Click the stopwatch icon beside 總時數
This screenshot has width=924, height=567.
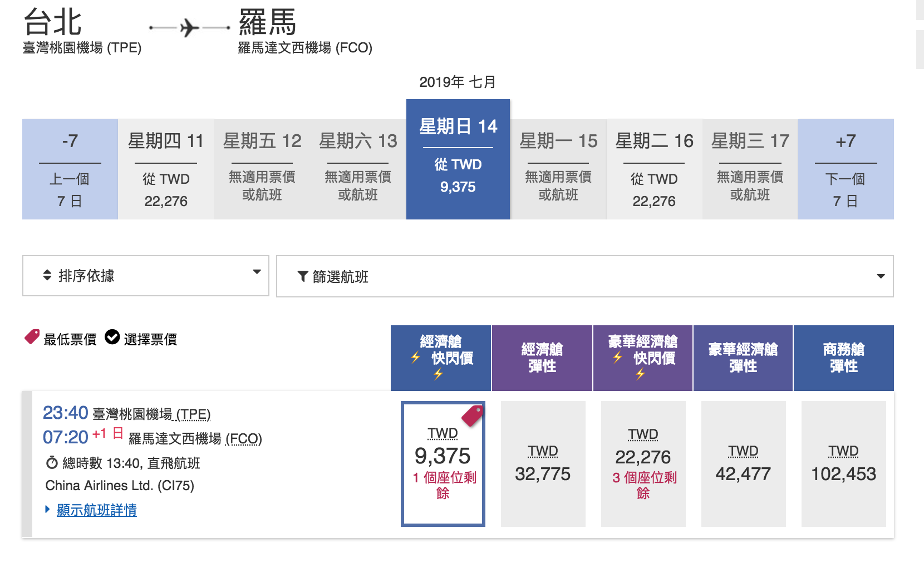click(x=52, y=462)
